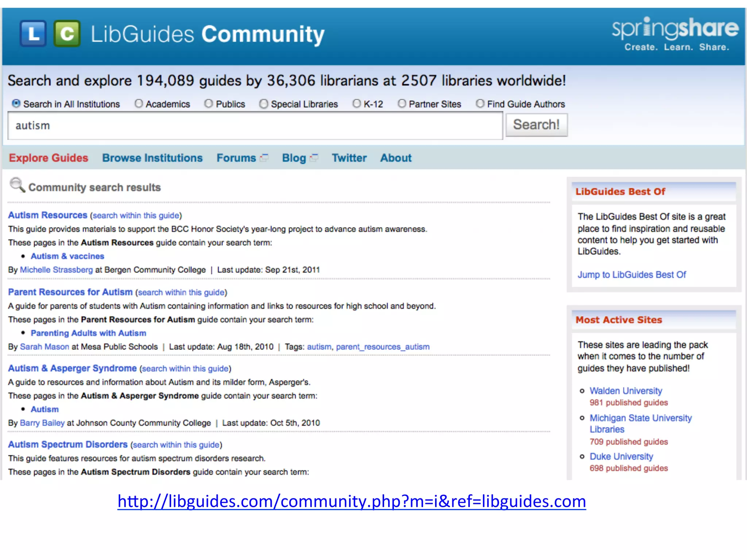Select the Find Guide Authors radio button

tap(480, 104)
